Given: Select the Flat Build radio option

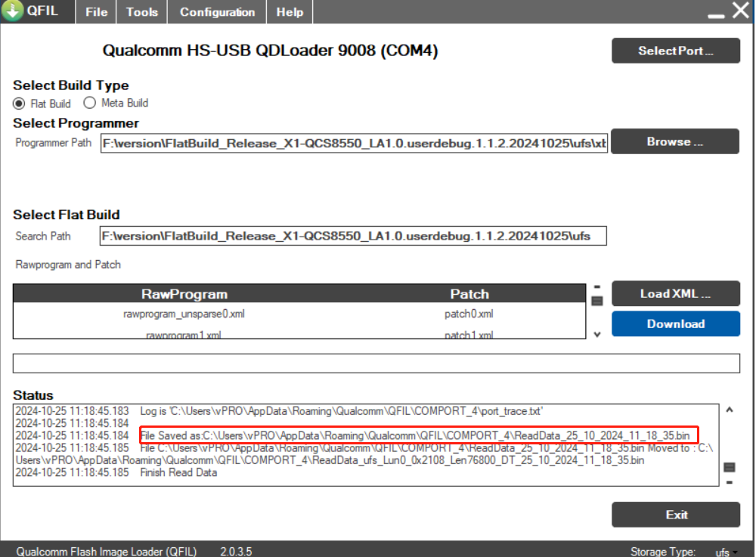Looking at the screenshot, I should (19, 104).
